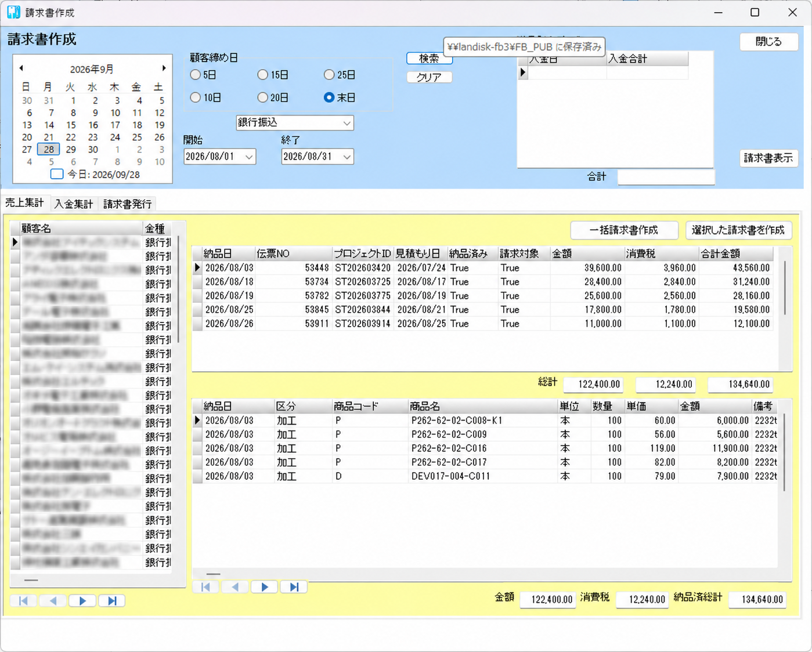Click the delivery grid vertical scrollbar
The height and width of the screenshot is (652, 812).
click(785, 288)
